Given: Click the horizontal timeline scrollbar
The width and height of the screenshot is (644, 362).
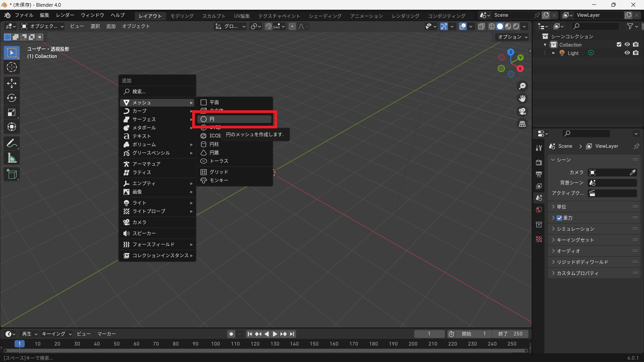Looking at the screenshot, I should (265, 351).
